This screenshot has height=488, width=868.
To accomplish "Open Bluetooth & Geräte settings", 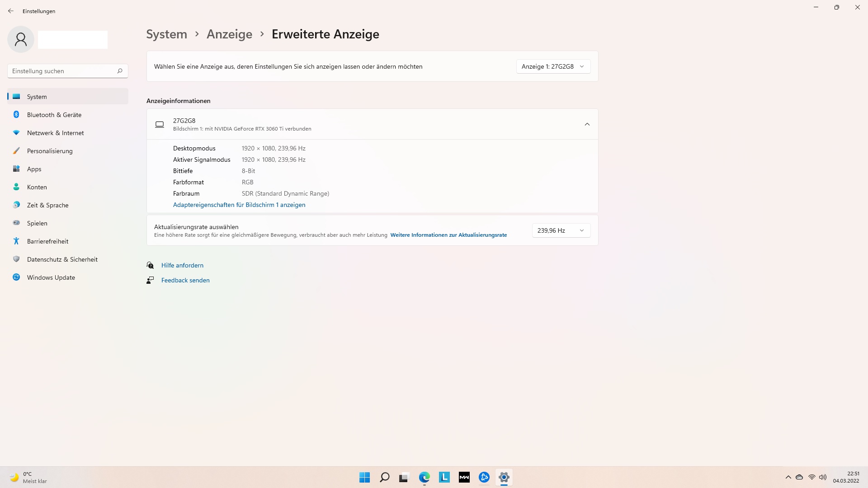I will (x=54, y=115).
